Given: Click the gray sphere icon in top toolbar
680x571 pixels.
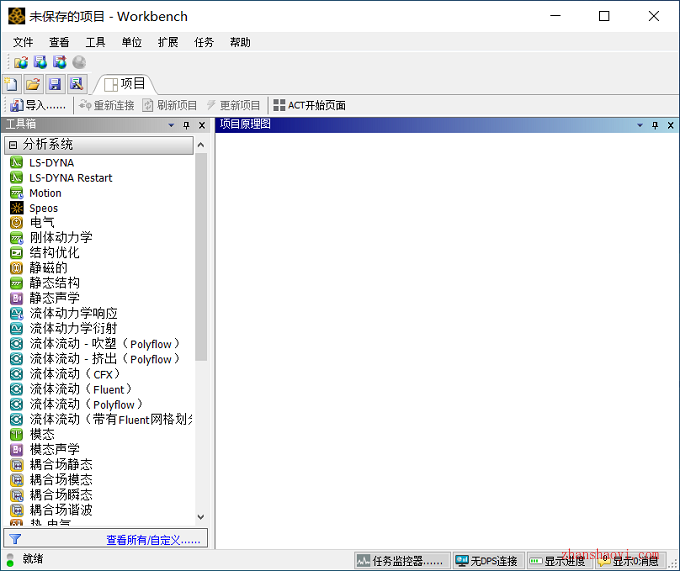Looking at the screenshot, I should point(79,62).
